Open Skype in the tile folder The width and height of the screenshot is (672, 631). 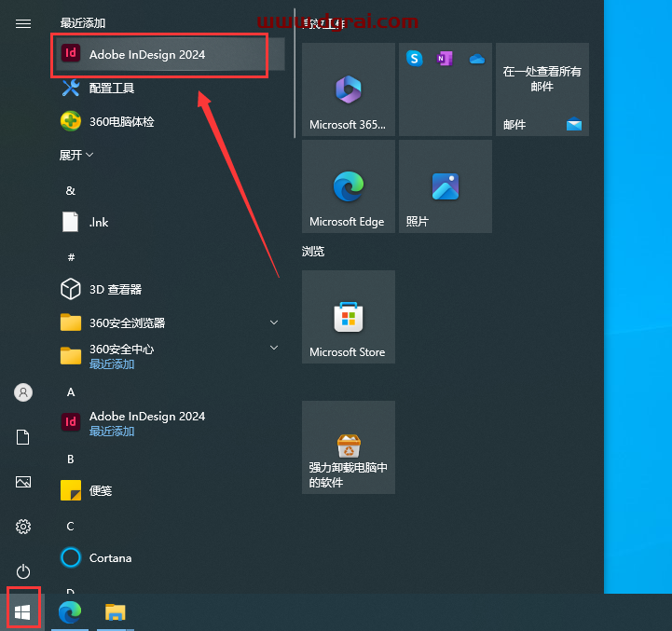(415, 59)
